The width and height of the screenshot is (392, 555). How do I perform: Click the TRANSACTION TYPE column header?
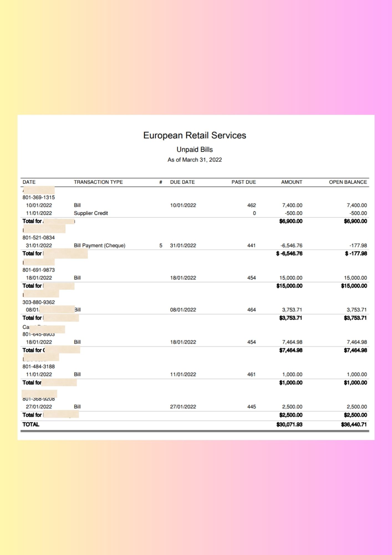98,182
